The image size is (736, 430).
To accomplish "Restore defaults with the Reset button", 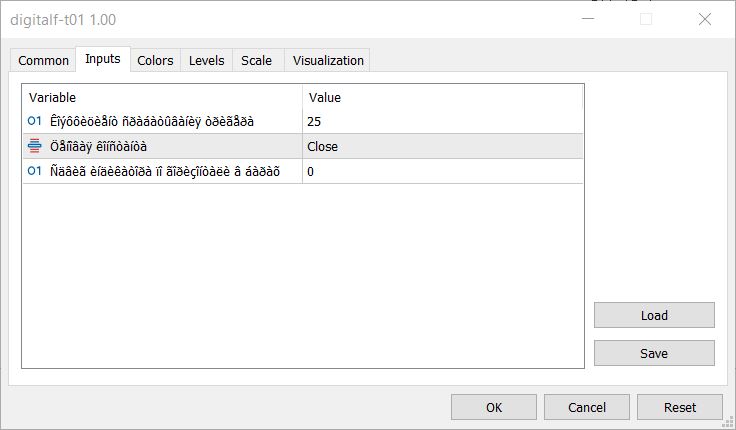I will tap(680, 407).
